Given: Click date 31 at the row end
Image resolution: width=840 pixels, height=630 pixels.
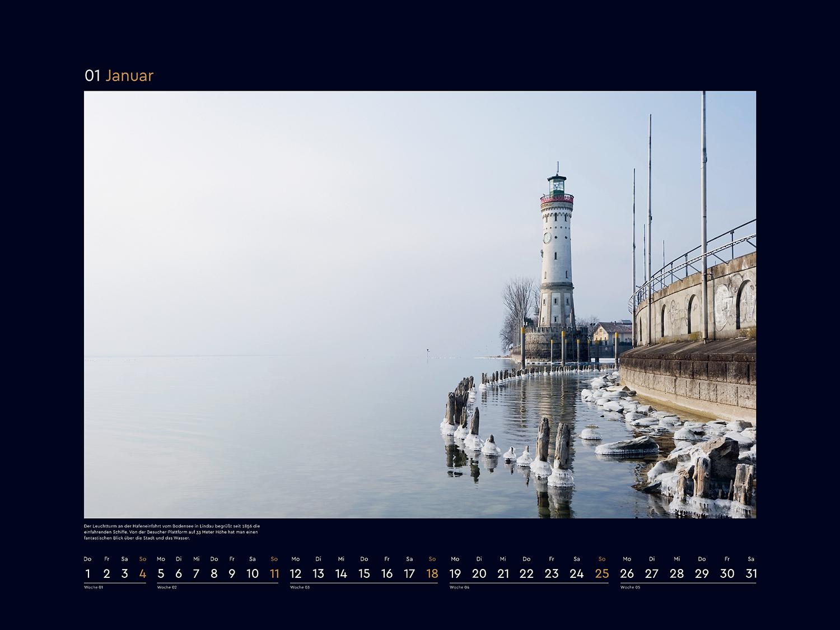Looking at the screenshot, I should [751, 573].
